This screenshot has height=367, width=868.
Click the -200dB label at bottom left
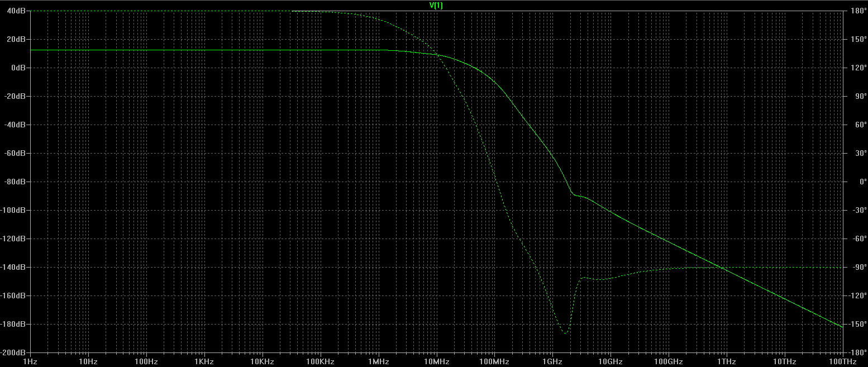click(x=13, y=353)
